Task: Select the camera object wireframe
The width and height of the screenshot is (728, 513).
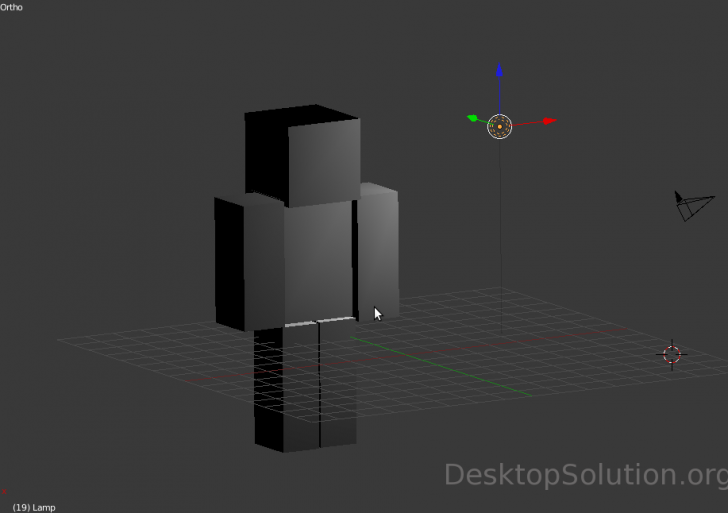Action: [694, 205]
